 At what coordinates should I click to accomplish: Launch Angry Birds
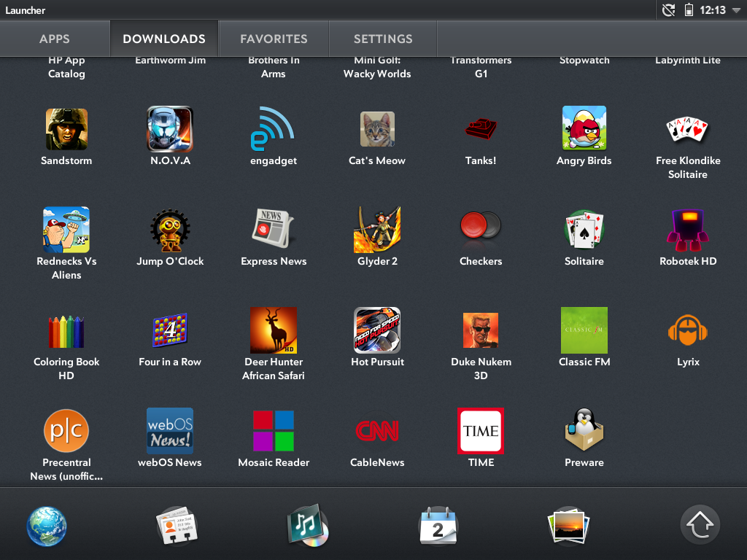pos(584,128)
